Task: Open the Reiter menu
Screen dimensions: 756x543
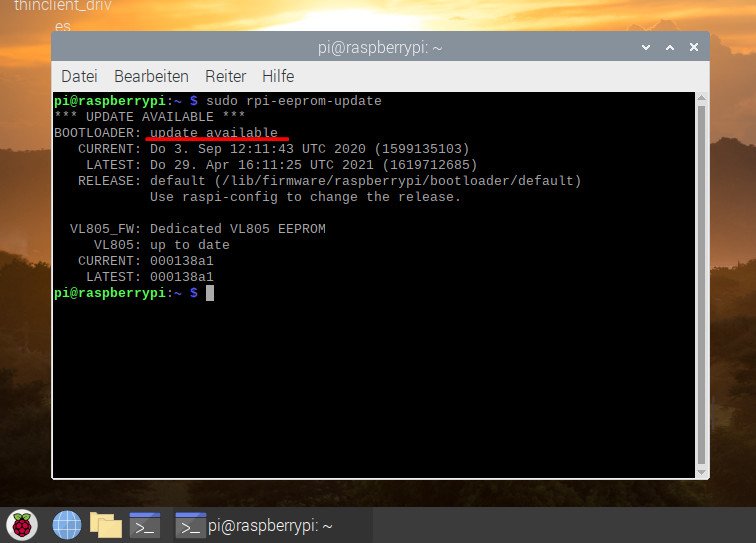Action: [225, 76]
